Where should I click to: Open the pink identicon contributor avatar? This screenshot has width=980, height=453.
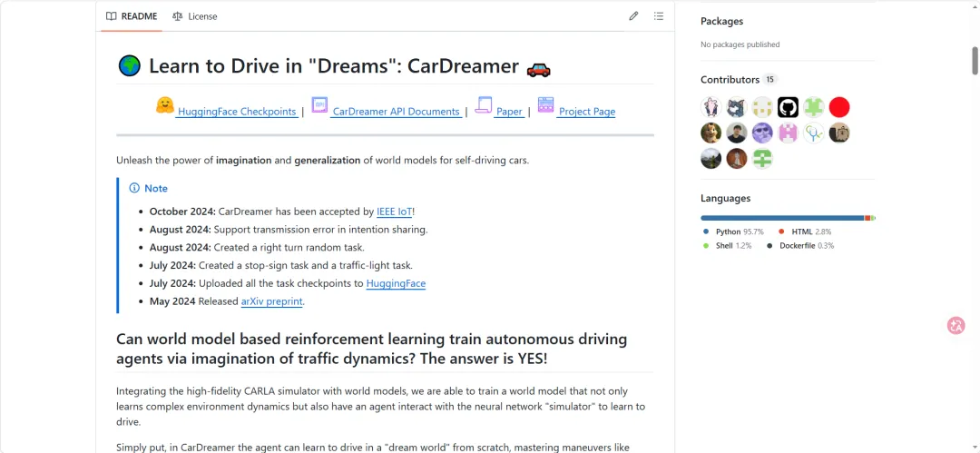pyautogui.click(x=789, y=133)
